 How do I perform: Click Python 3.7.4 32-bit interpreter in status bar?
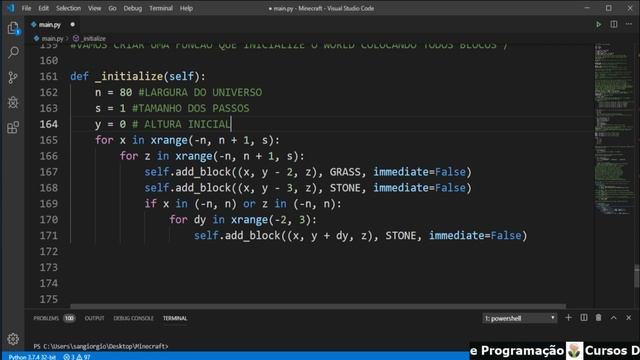(32, 357)
